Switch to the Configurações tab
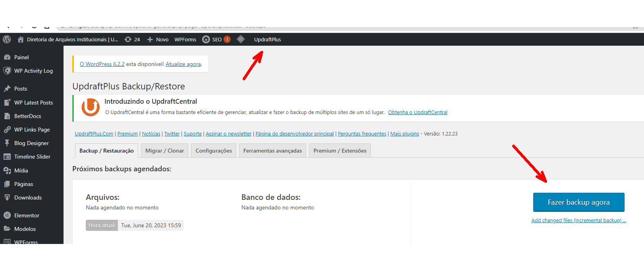644x271 pixels. point(214,151)
